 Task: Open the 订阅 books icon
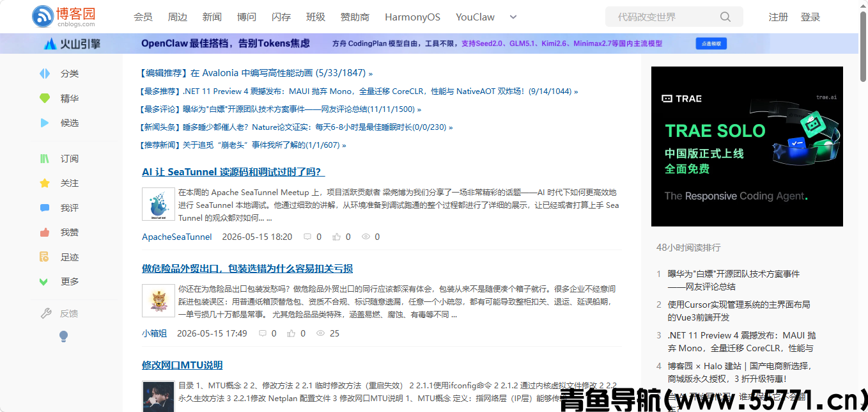click(x=45, y=159)
